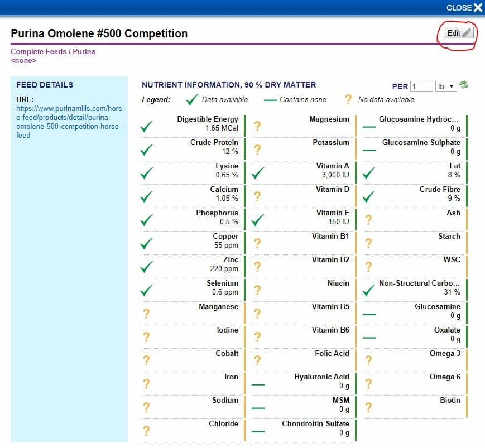Select the Non-Structural Carbo... nutrient entry
Screen dimensions: 485x448
coord(419,287)
